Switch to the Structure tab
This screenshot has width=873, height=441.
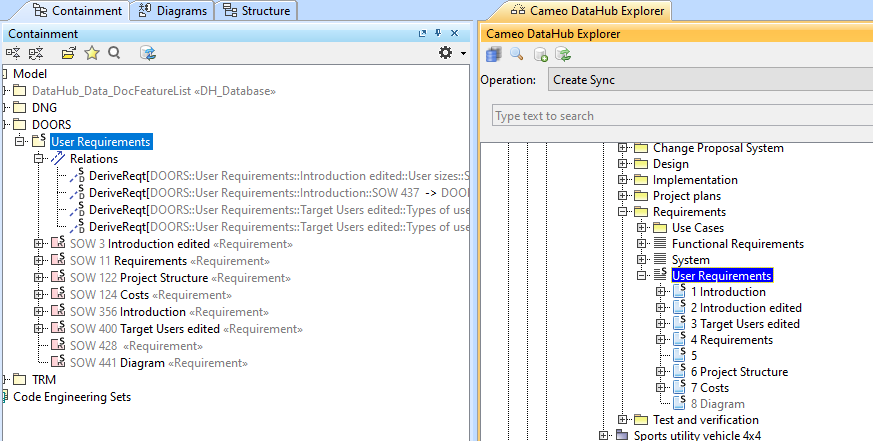257,11
